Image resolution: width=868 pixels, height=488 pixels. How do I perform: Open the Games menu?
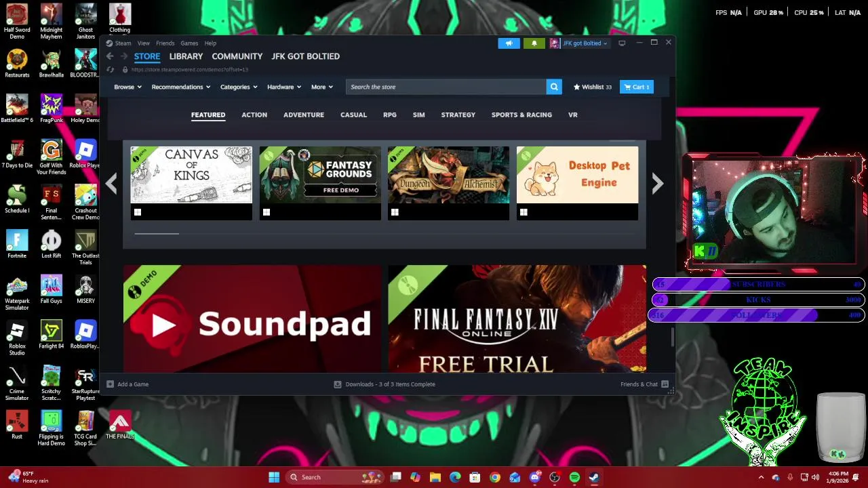coord(189,43)
